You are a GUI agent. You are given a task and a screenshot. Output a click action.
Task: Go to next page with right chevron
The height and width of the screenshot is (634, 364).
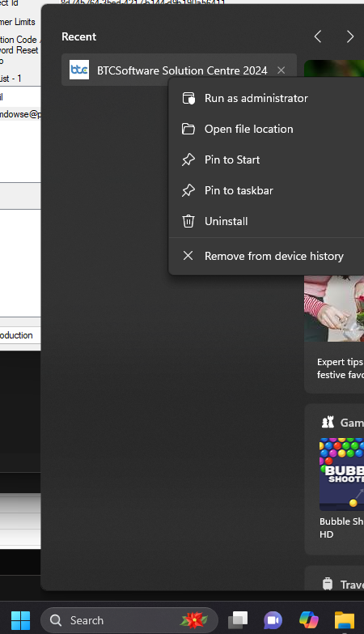350,36
